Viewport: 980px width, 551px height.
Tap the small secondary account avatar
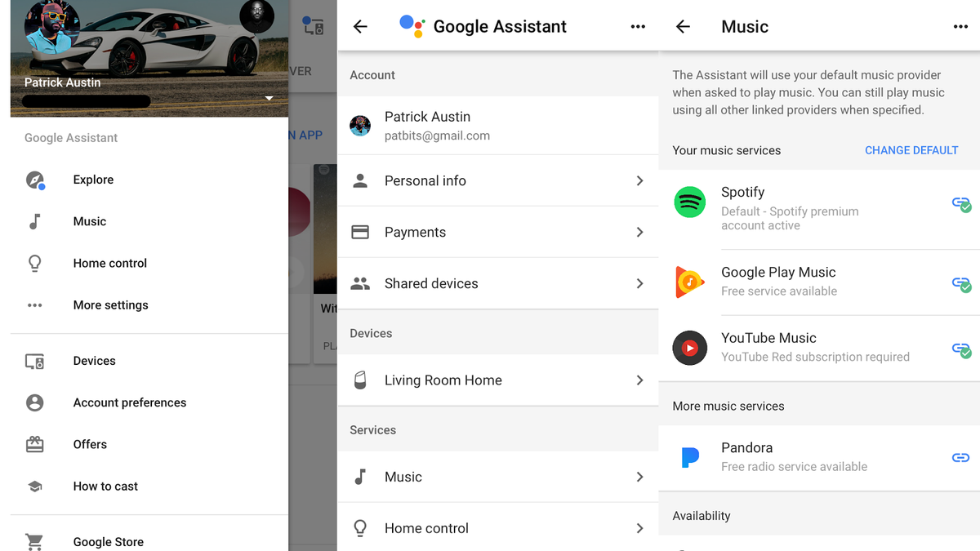256,16
